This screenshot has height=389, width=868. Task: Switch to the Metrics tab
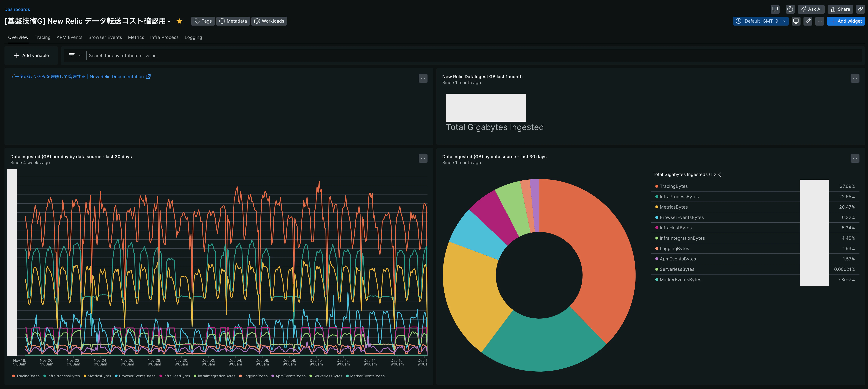[x=136, y=37]
